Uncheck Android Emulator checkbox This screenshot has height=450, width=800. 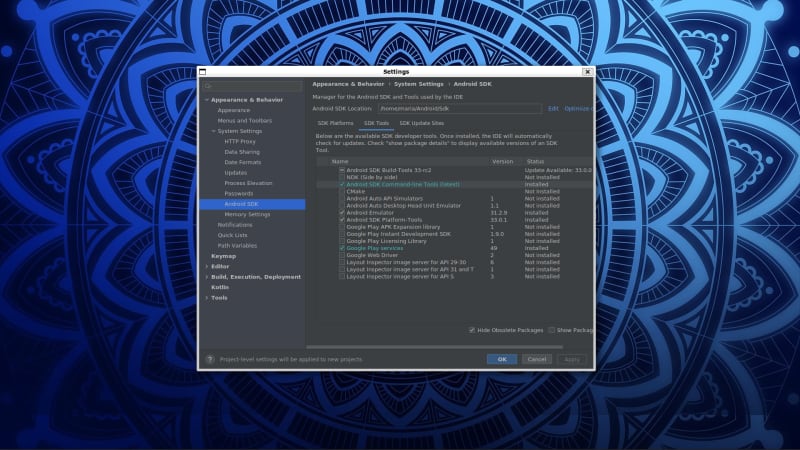pos(342,213)
